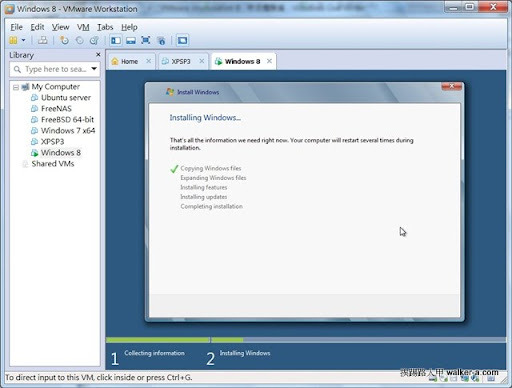This screenshot has height=388, width=512.
Task: Open the VM menu
Action: pos(83,27)
